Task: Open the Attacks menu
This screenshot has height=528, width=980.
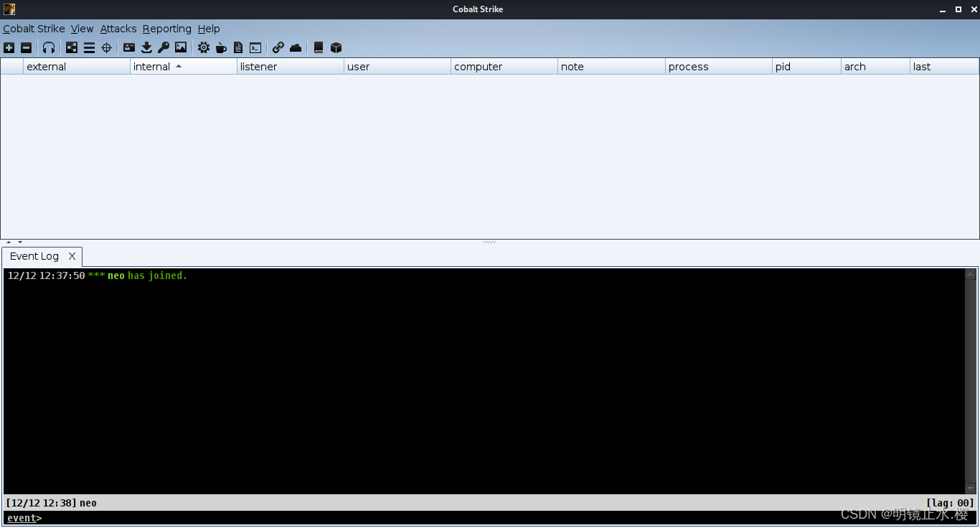Action: pos(118,29)
